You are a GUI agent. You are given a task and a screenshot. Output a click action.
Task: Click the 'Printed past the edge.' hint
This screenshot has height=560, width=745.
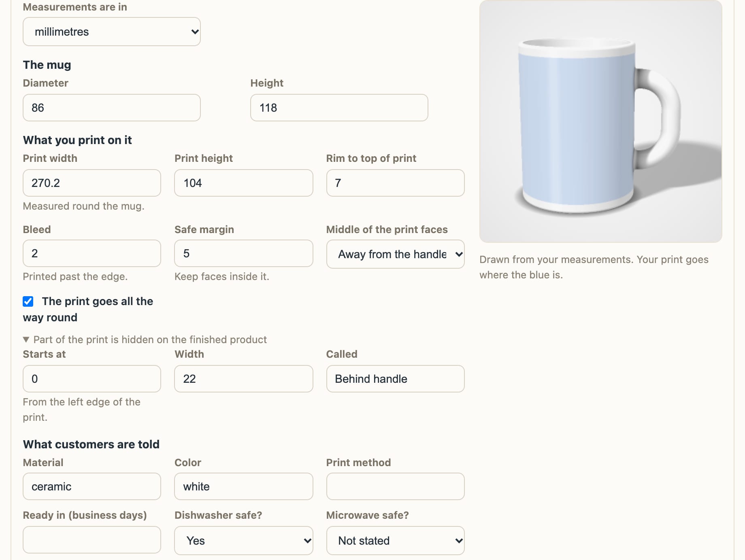coord(75,276)
